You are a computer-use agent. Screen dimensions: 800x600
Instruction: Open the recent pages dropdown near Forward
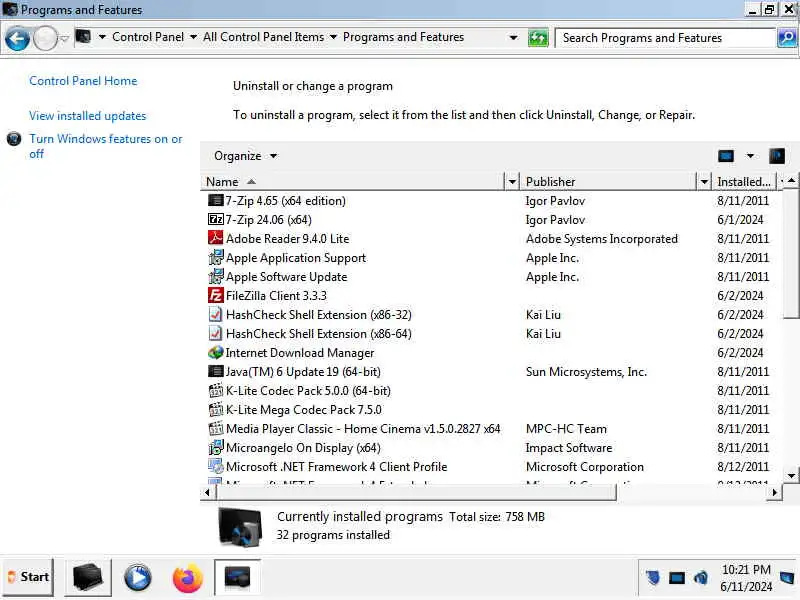pos(64,38)
